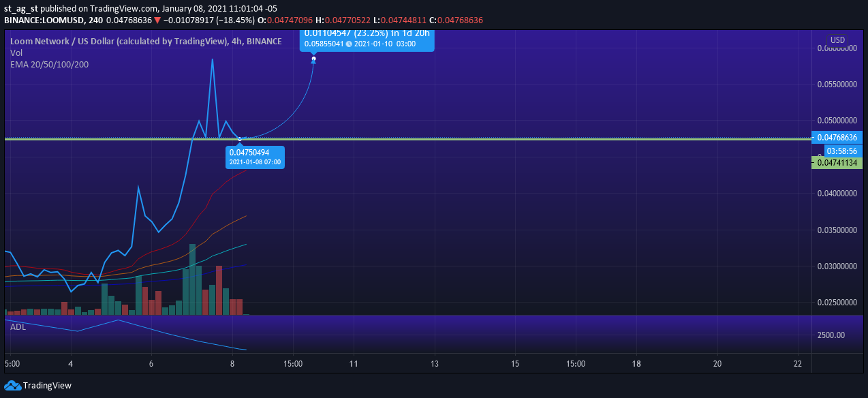Click the blue 0.04768636 current price tag
This screenshot has height=398, width=868.
[837, 137]
